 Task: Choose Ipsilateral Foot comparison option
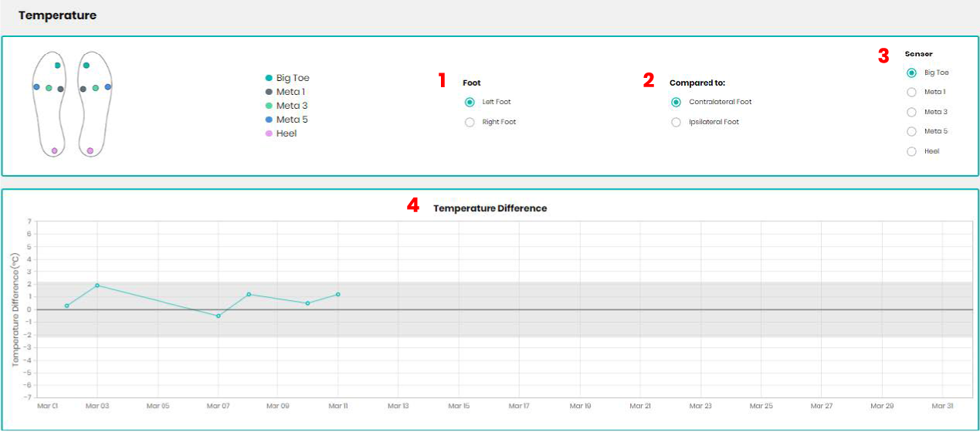coord(676,122)
